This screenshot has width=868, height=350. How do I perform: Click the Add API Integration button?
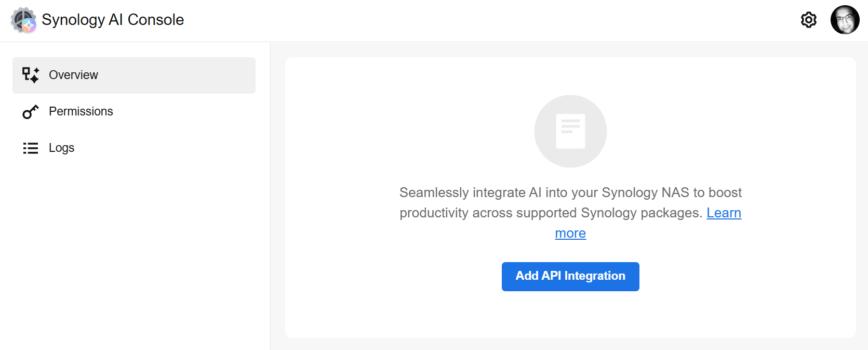pyautogui.click(x=570, y=276)
